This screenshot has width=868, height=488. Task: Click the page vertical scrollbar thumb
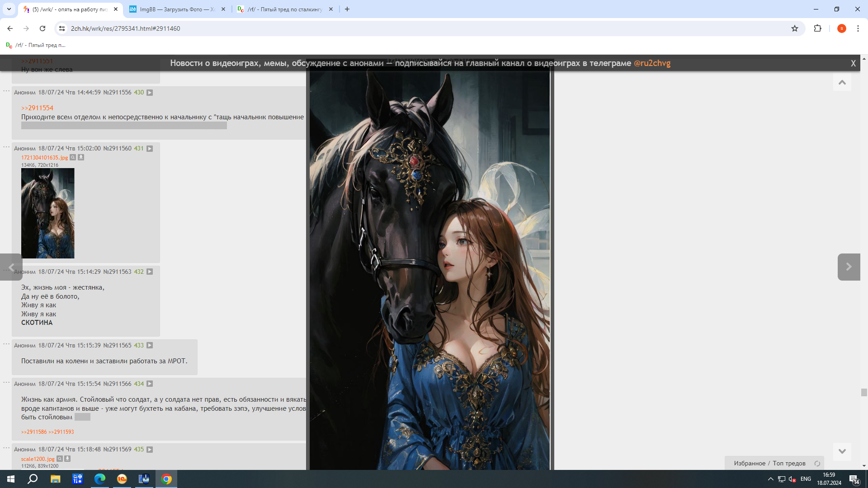[x=864, y=392]
